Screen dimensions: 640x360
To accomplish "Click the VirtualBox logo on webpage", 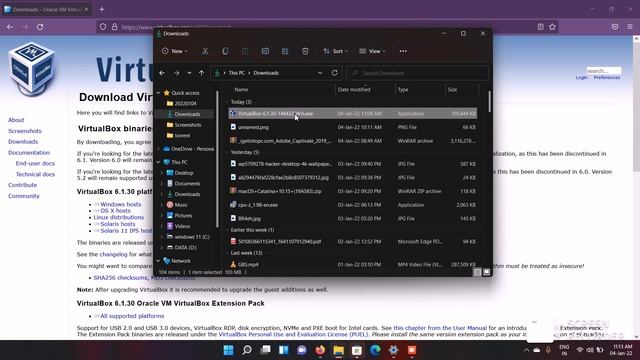I will (31, 68).
